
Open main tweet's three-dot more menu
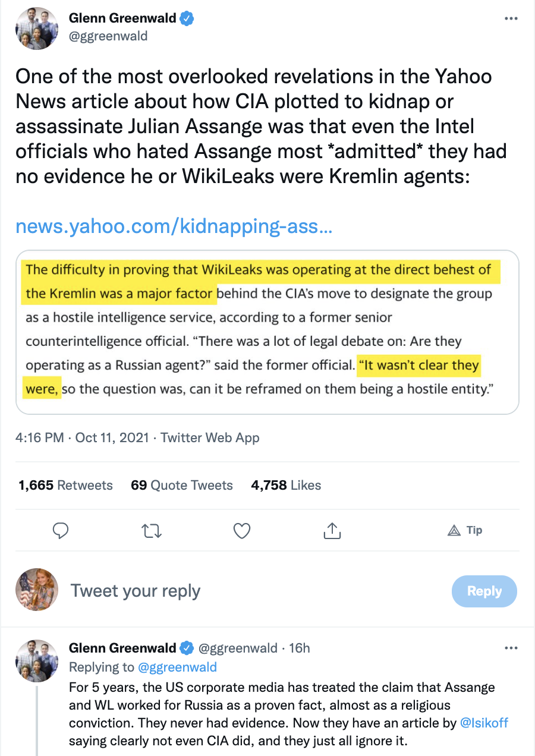click(511, 19)
